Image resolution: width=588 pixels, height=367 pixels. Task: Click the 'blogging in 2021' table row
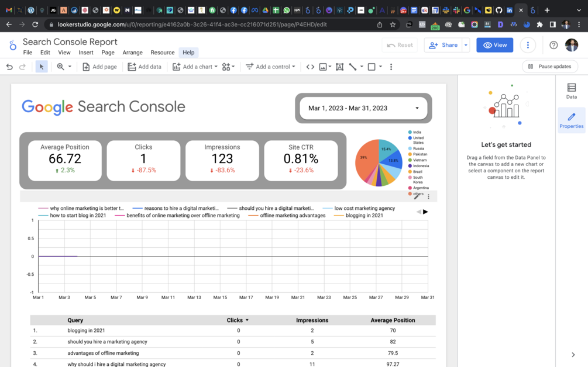pos(233,330)
